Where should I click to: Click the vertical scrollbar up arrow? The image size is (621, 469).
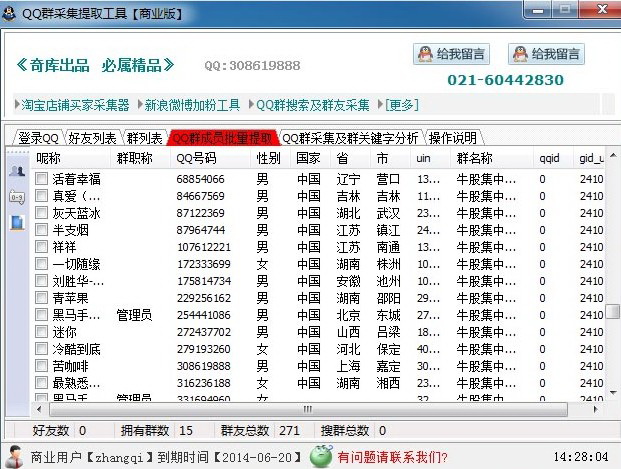click(613, 155)
